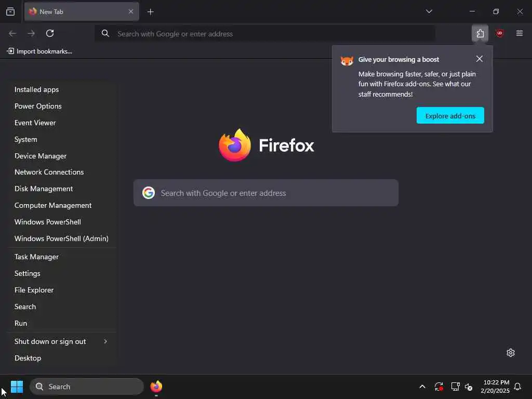
Task: Open the Run dialog entry
Action: pyautogui.click(x=62, y=323)
